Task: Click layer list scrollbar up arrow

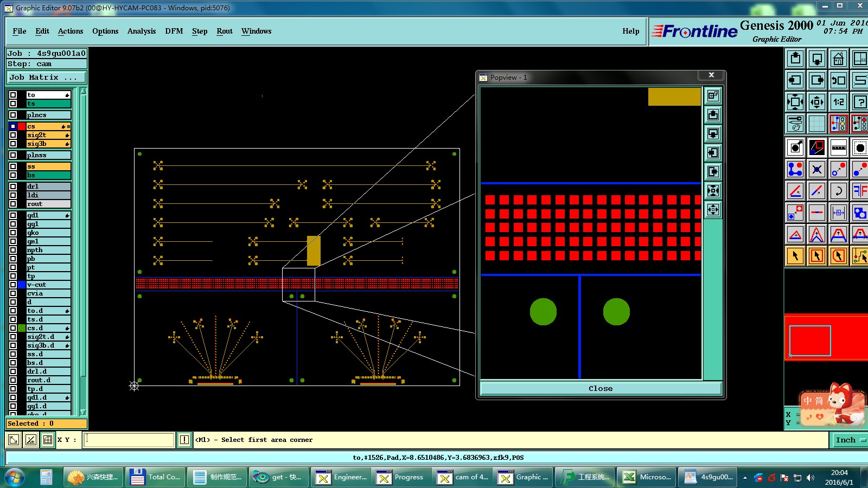Action: click(x=83, y=91)
